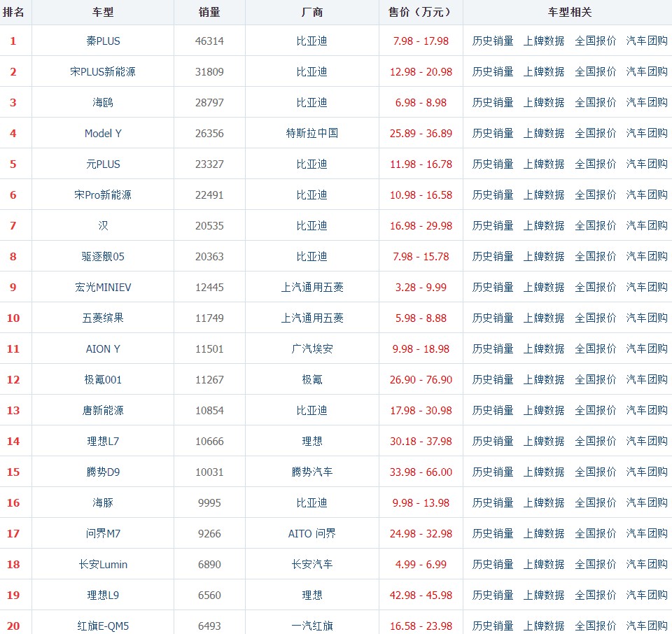
Task: Open 宋Pro新能源 model link
Action: pos(103,195)
